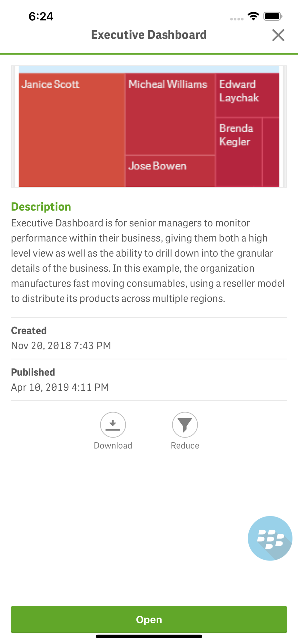Tap the light blue bar above treemap

click(x=149, y=70)
